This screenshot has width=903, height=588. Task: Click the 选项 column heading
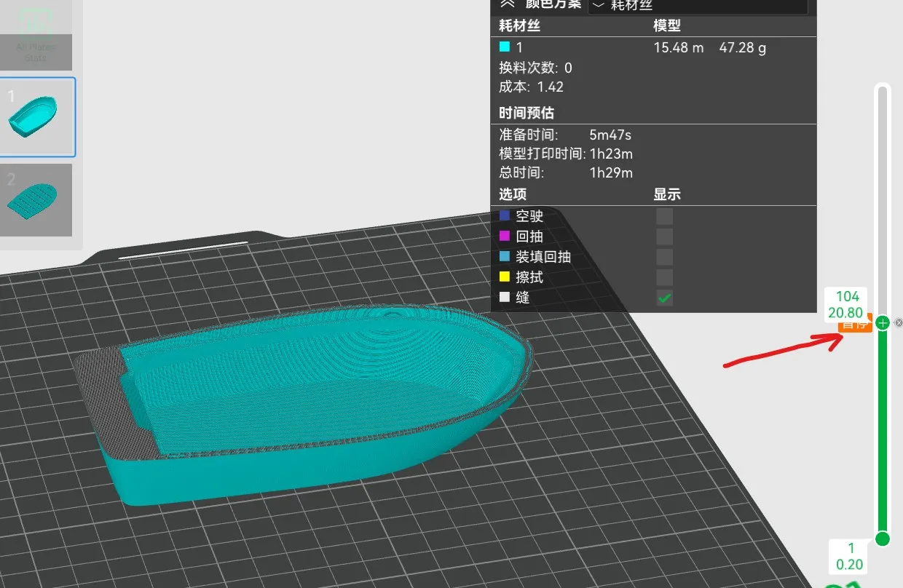click(x=513, y=194)
